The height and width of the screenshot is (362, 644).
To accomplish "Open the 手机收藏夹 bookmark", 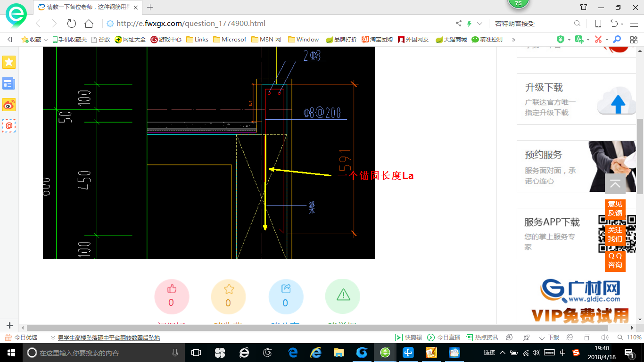I will coord(69,40).
